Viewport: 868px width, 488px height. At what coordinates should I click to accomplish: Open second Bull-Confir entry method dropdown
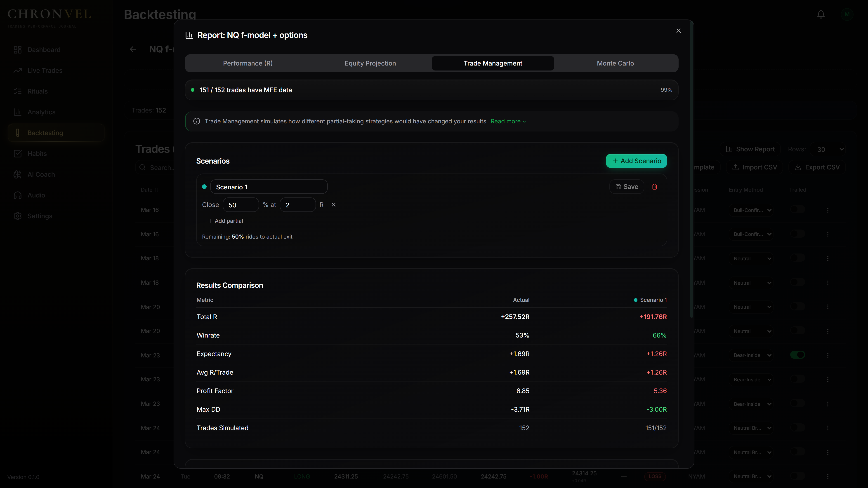(751, 235)
